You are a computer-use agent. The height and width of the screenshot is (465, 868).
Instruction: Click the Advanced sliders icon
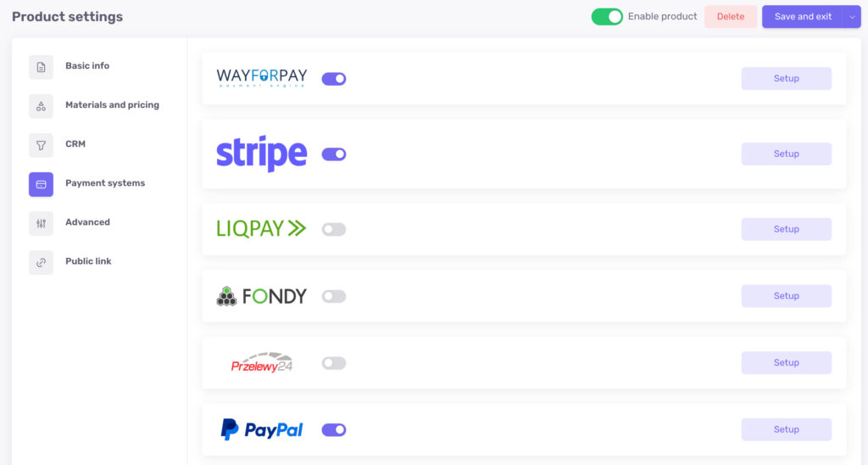pyautogui.click(x=41, y=223)
